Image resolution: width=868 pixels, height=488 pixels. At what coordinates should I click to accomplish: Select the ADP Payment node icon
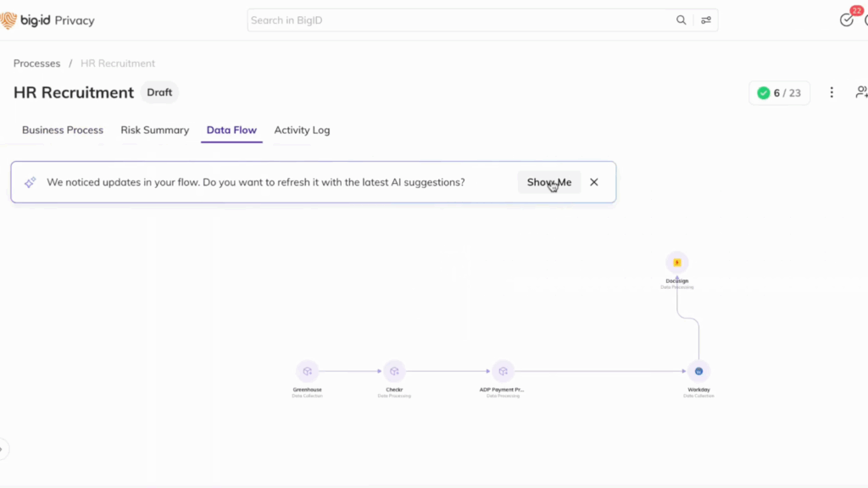pos(503,371)
